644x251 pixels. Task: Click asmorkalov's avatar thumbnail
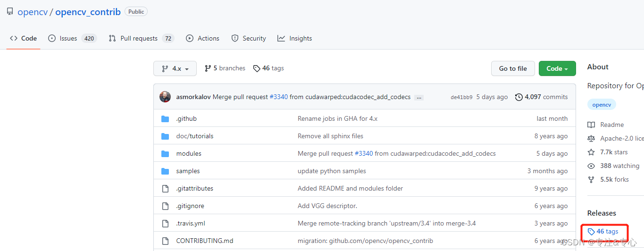tap(165, 97)
